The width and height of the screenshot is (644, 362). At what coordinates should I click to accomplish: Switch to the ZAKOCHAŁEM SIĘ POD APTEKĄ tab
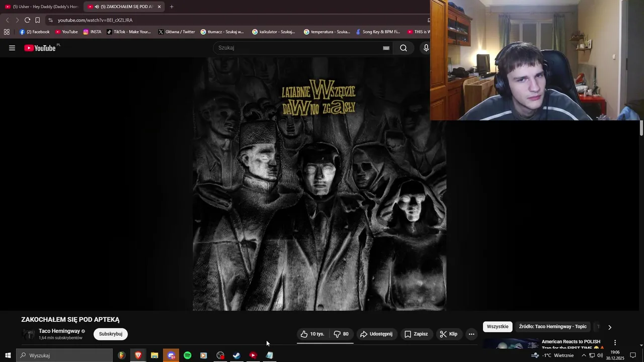click(123, 7)
